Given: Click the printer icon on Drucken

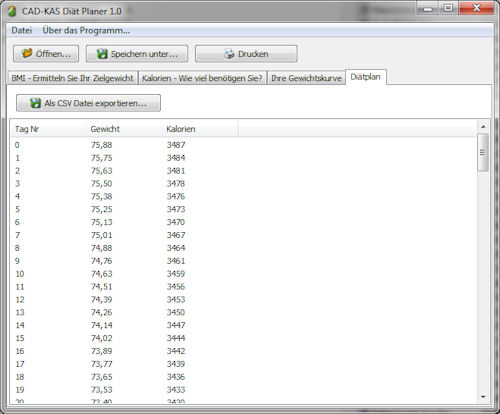Looking at the screenshot, I should tap(229, 54).
